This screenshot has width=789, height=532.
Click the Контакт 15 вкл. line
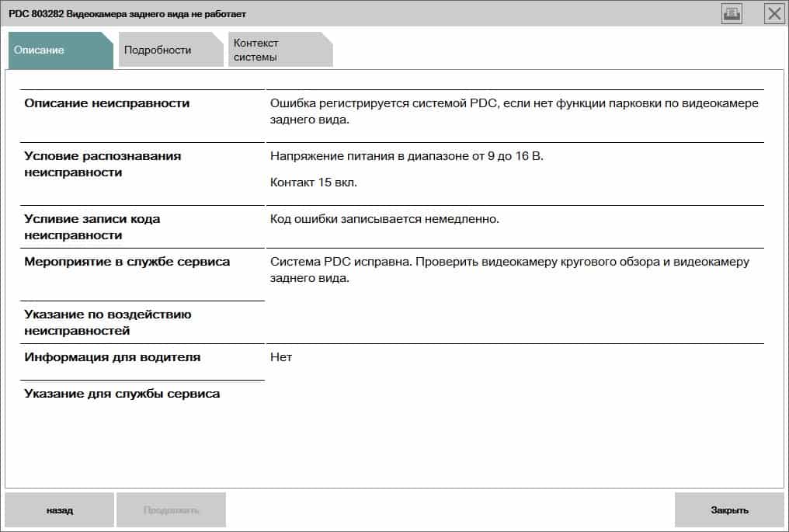[314, 183]
